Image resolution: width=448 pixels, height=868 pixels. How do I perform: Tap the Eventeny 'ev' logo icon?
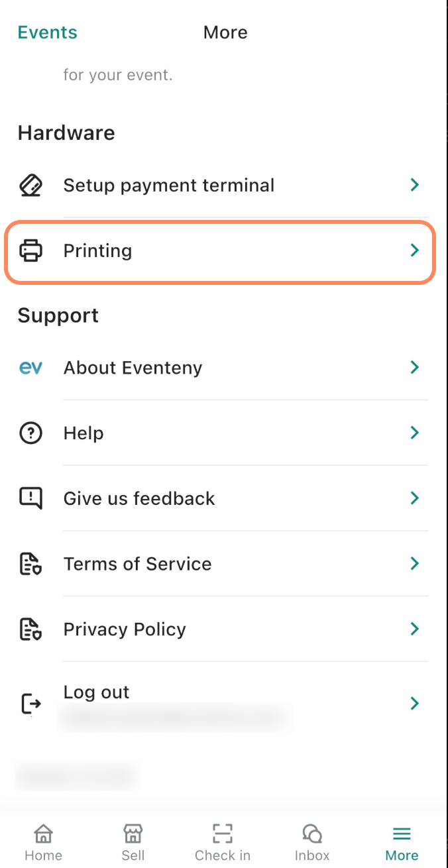click(30, 368)
